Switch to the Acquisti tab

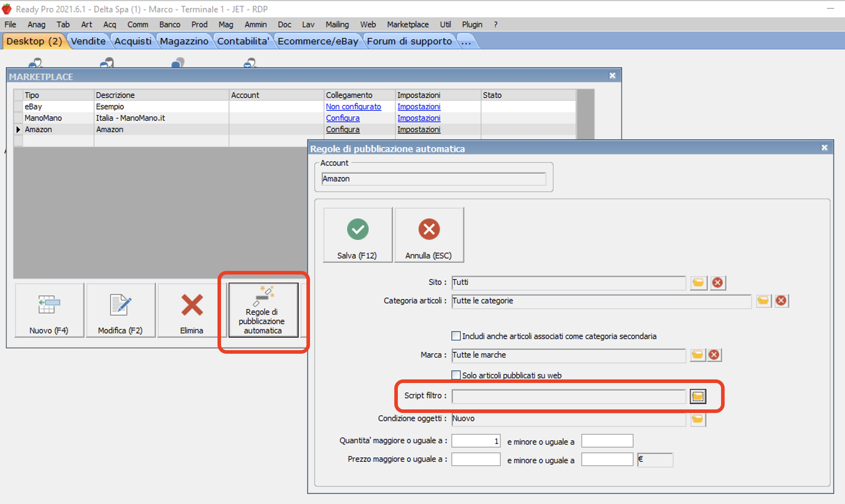[x=133, y=41]
